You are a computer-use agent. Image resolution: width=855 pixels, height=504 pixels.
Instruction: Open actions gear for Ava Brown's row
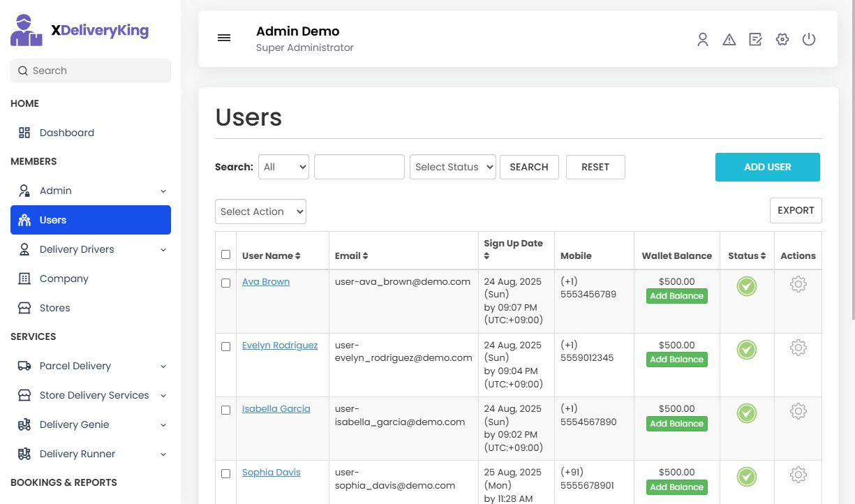tap(798, 284)
